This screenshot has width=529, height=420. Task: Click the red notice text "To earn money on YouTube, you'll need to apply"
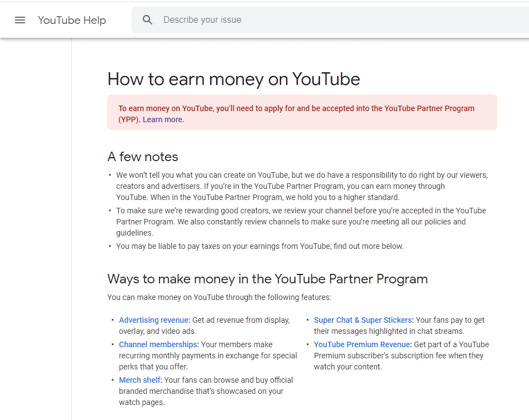(296, 114)
